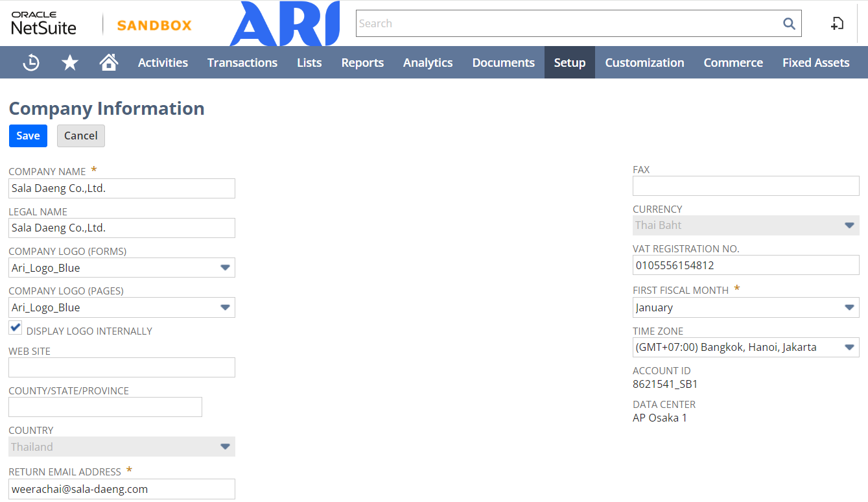
Task: Click the Create New icon beside search
Action: tap(838, 23)
